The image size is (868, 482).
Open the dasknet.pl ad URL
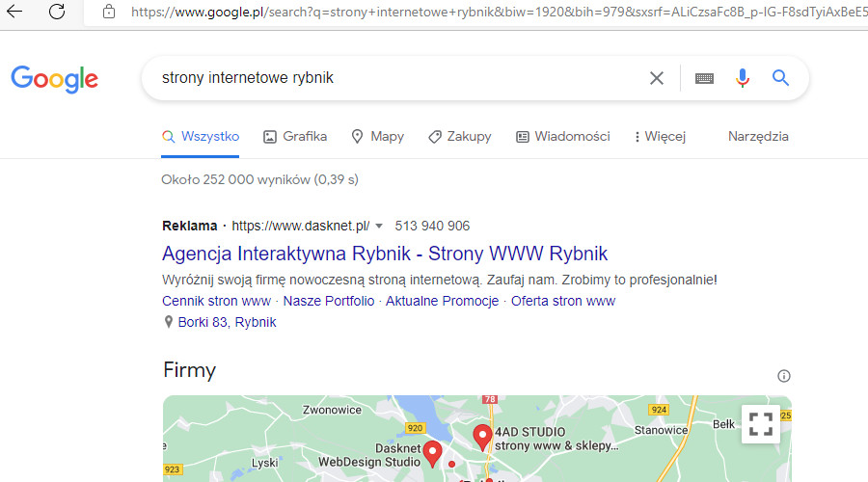click(x=301, y=226)
